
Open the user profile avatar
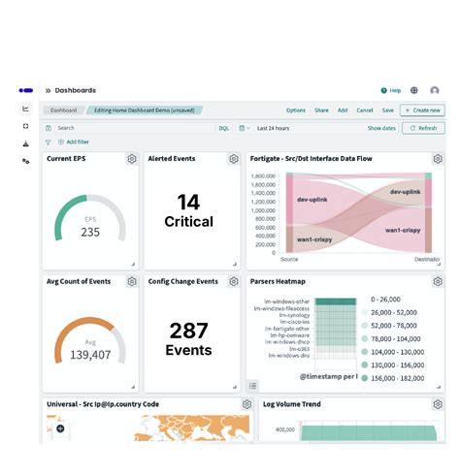tap(435, 90)
